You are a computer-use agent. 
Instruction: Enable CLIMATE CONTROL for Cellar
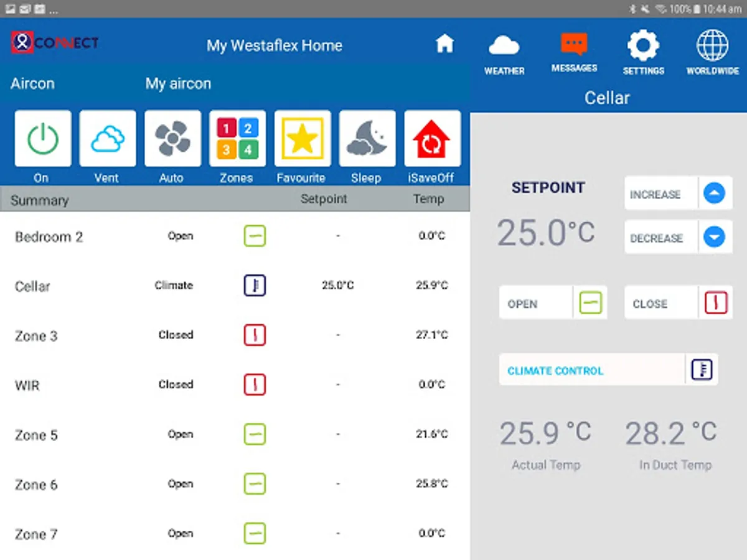[x=608, y=370]
